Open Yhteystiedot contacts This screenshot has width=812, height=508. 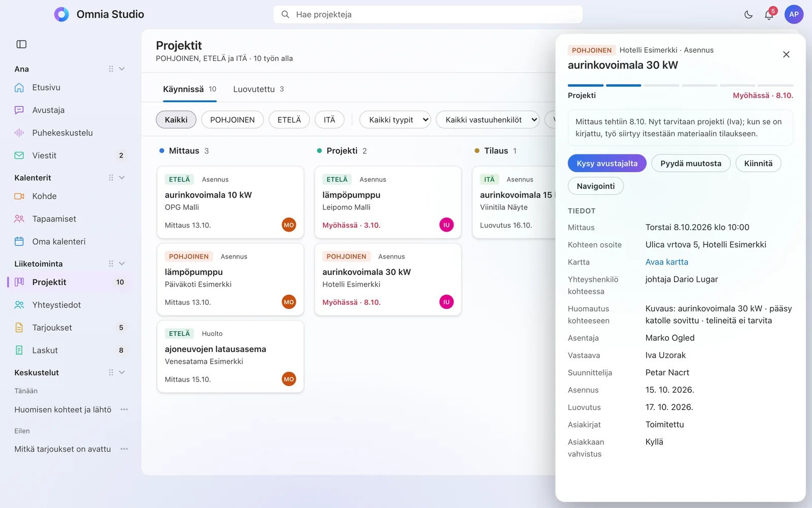pos(71,305)
